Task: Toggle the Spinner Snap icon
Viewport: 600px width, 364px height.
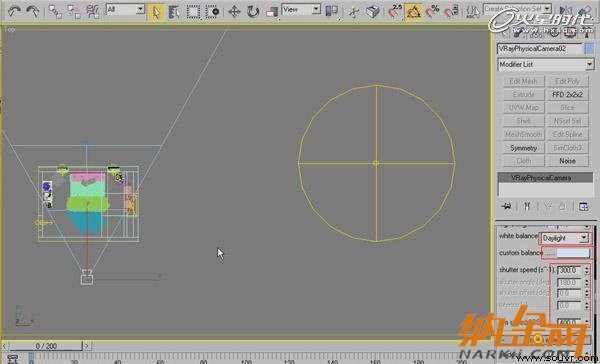Action: [x=451, y=11]
